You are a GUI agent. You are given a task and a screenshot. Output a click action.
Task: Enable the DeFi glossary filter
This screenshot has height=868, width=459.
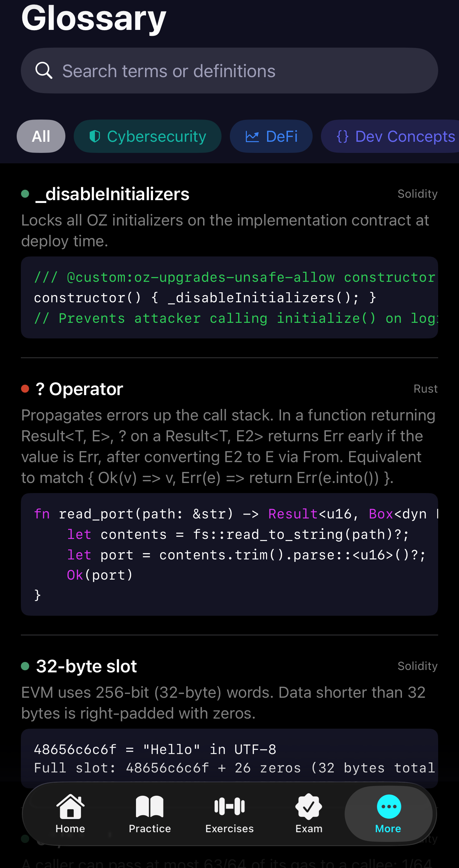tap(271, 136)
